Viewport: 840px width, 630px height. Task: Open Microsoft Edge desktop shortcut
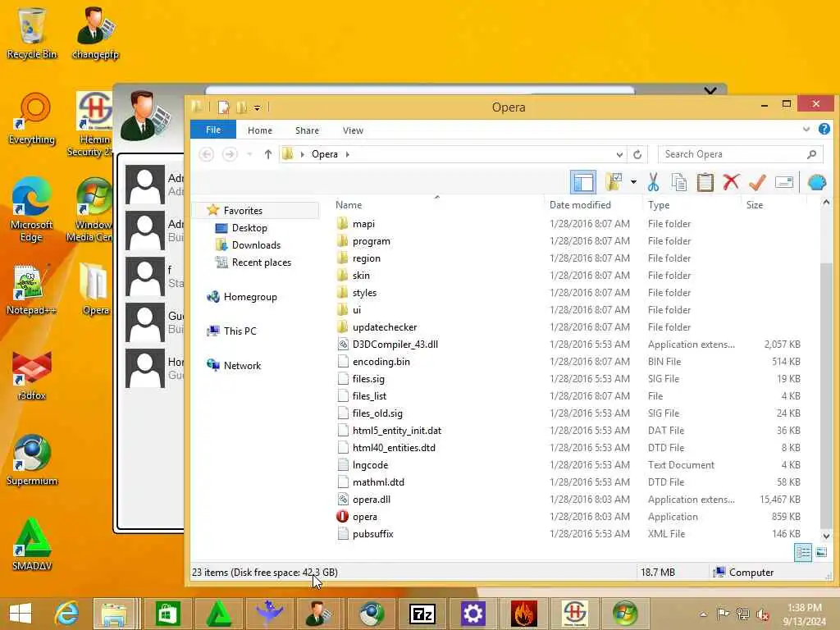32,210
